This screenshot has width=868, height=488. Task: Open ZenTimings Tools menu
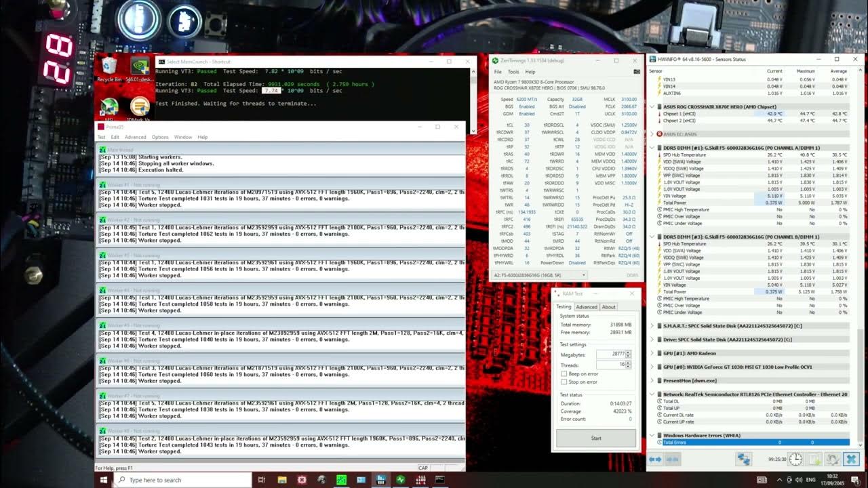point(513,71)
